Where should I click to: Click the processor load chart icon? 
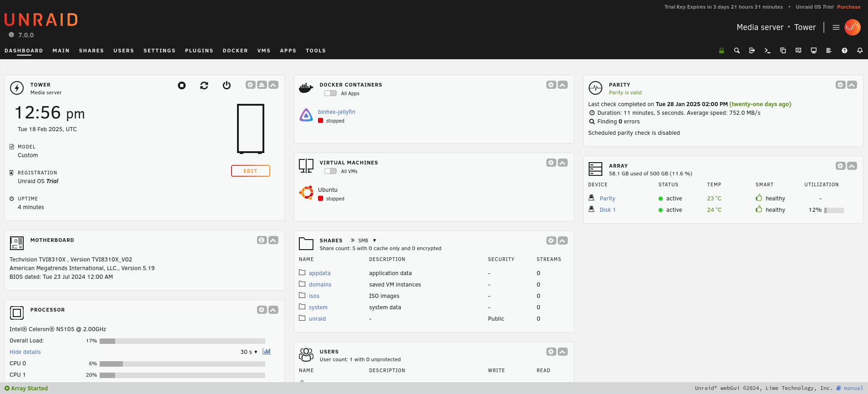pyautogui.click(x=267, y=351)
